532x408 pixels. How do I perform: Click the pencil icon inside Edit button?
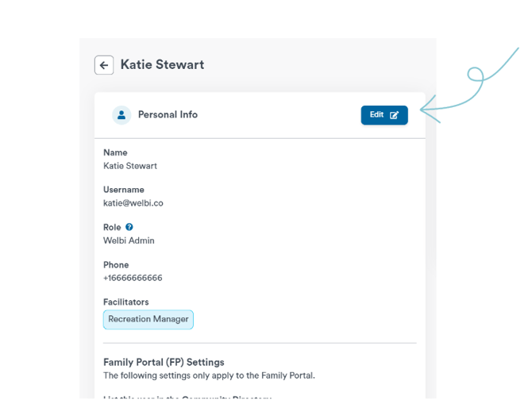395,115
